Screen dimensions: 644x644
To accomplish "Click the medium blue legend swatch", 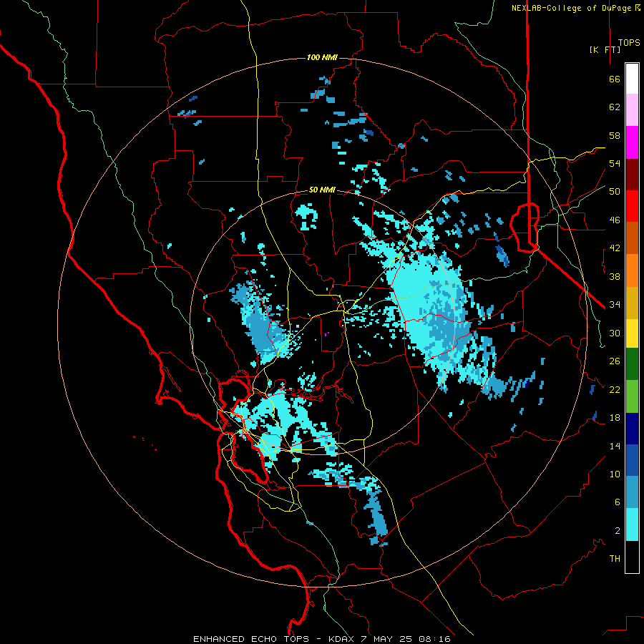I will point(632,460).
